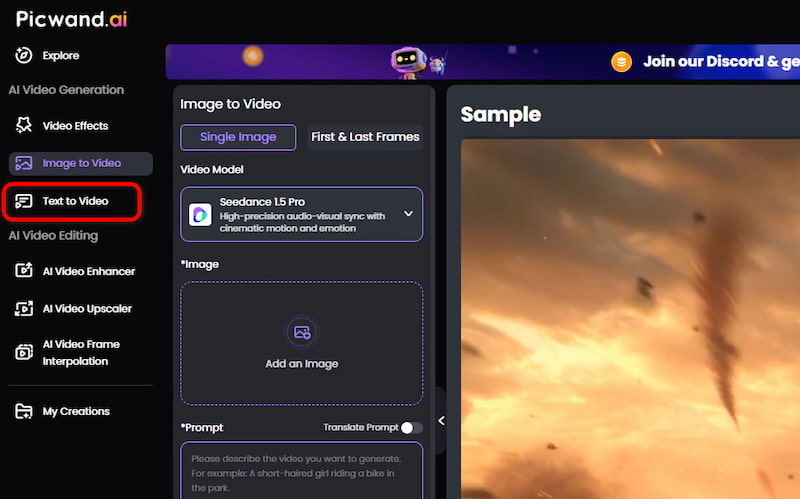Click the Explore compass icon

click(x=23, y=55)
